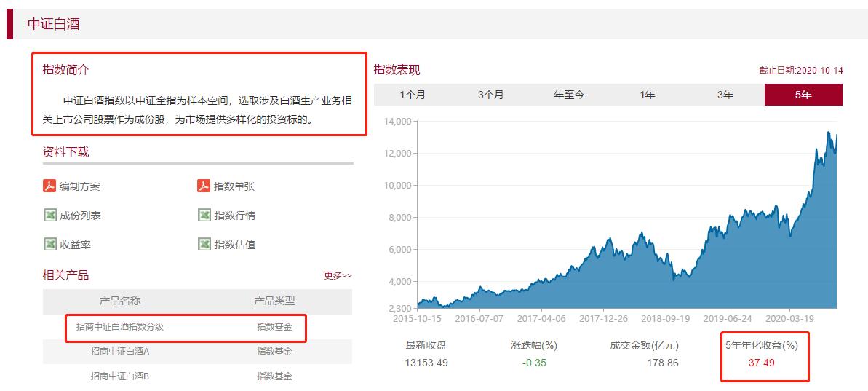Switch chart to 1个月 tab

(413, 95)
